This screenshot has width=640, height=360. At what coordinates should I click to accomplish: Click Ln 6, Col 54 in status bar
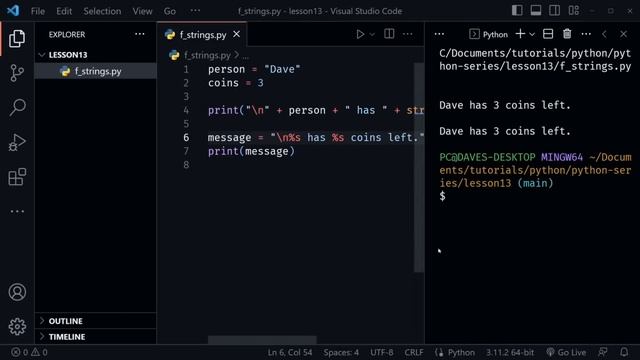tap(290, 352)
